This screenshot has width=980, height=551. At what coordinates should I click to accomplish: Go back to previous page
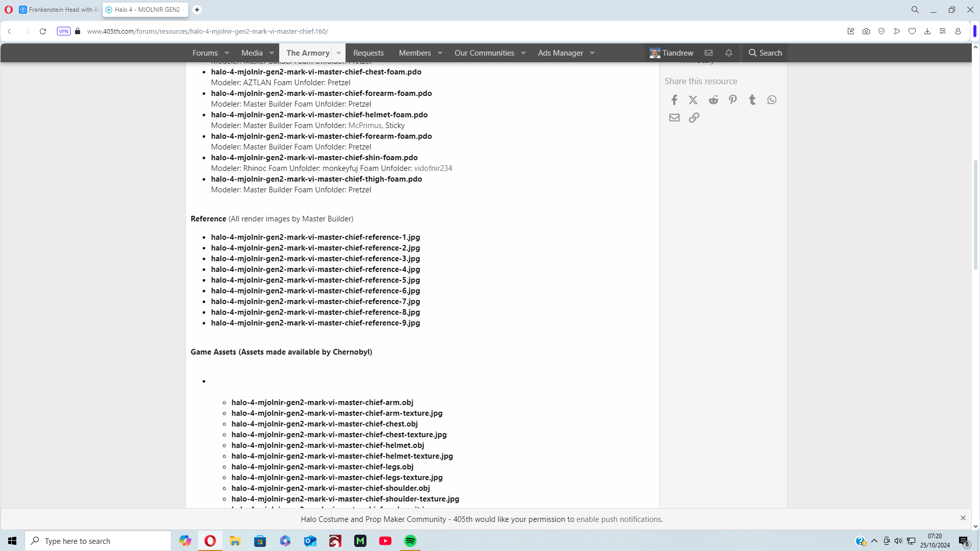coord(9,31)
